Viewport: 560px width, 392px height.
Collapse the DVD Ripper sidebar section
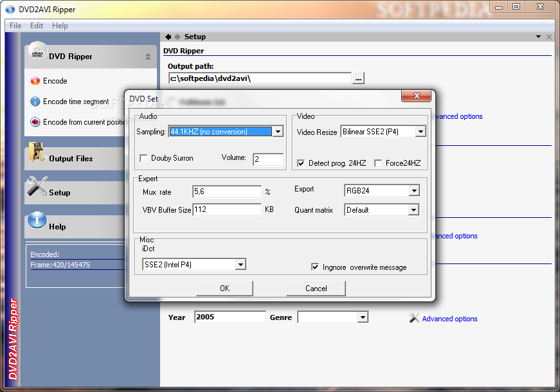click(148, 57)
